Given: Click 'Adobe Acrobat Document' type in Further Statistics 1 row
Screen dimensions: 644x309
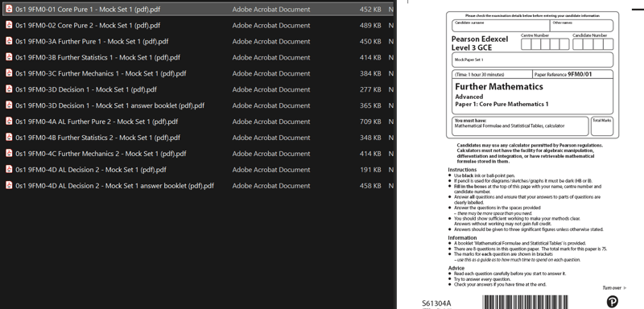Looking at the screenshot, I should click(271, 57).
